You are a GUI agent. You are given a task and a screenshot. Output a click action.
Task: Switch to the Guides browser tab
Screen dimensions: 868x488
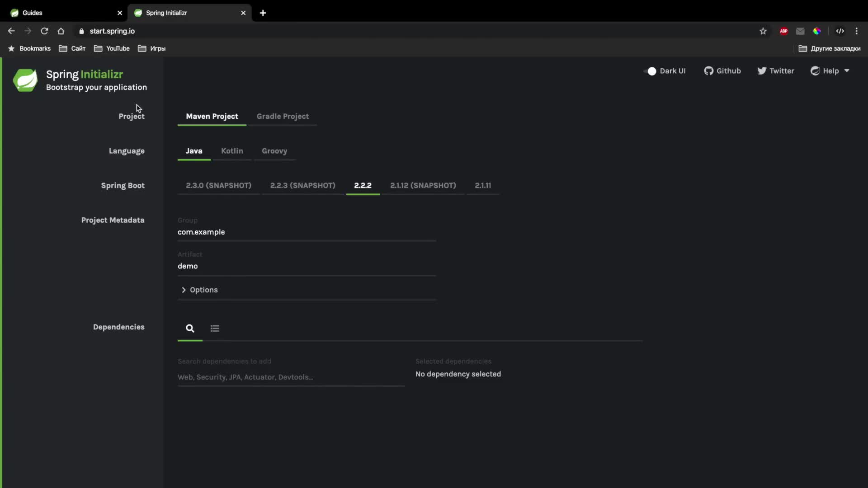pyautogui.click(x=66, y=13)
